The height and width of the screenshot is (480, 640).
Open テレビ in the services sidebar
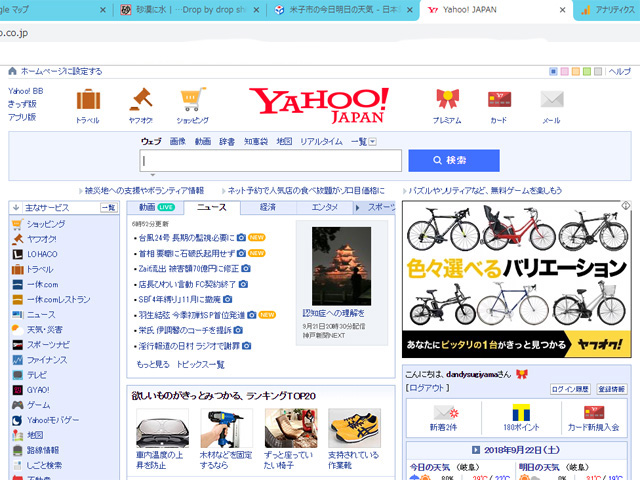point(37,375)
